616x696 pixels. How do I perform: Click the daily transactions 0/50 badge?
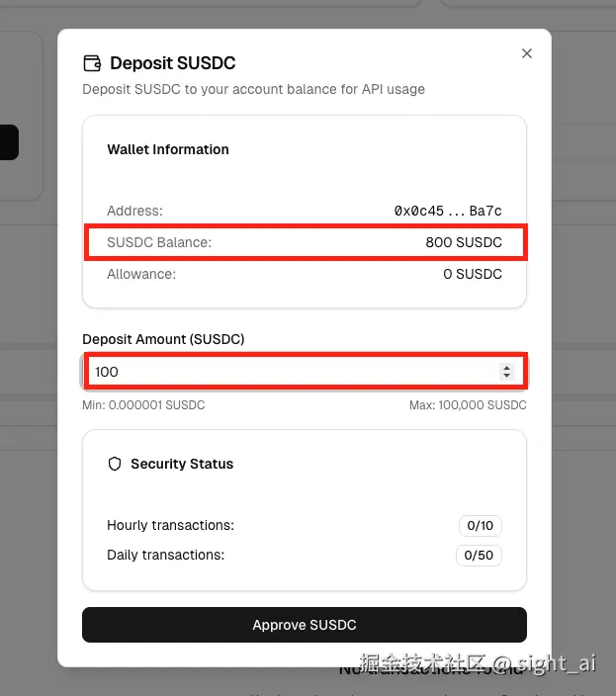point(479,555)
